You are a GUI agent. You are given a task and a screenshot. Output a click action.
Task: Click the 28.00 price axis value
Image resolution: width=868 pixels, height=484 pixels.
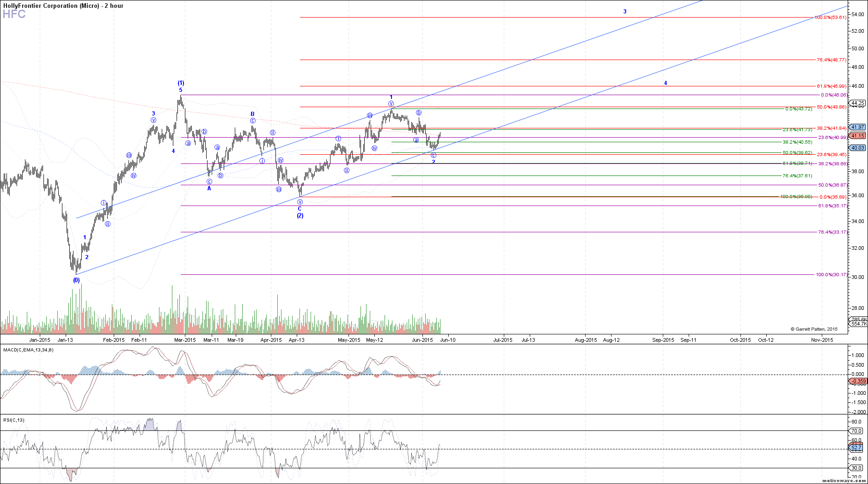tap(857, 308)
